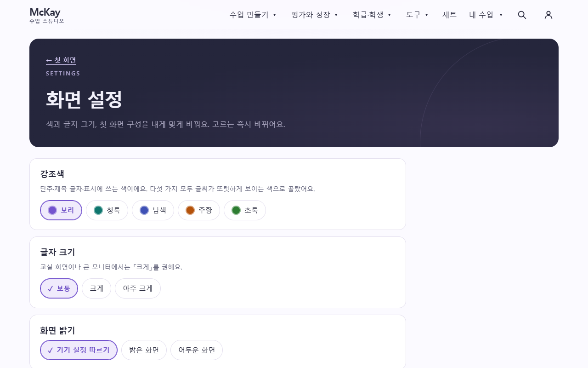This screenshot has height=368, width=588.
Task: Choose the 초록 accent color option
Action: pos(245,210)
